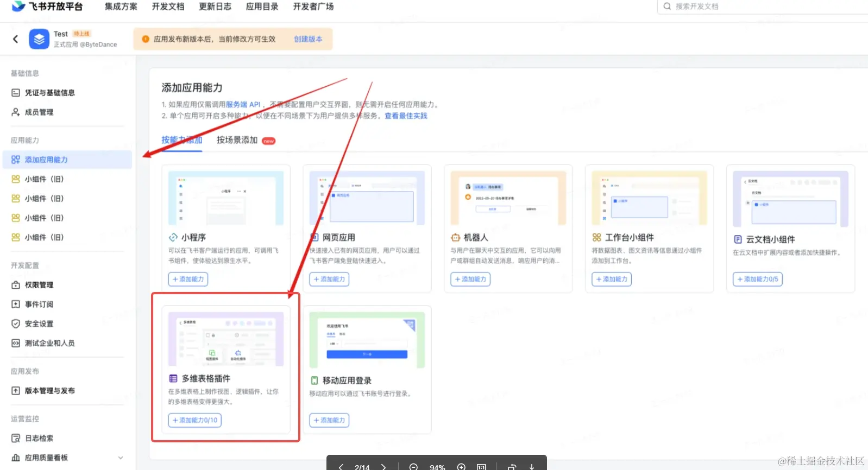Select the 添加应用能力 sidebar icon

pyautogui.click(x=16, y=160)
